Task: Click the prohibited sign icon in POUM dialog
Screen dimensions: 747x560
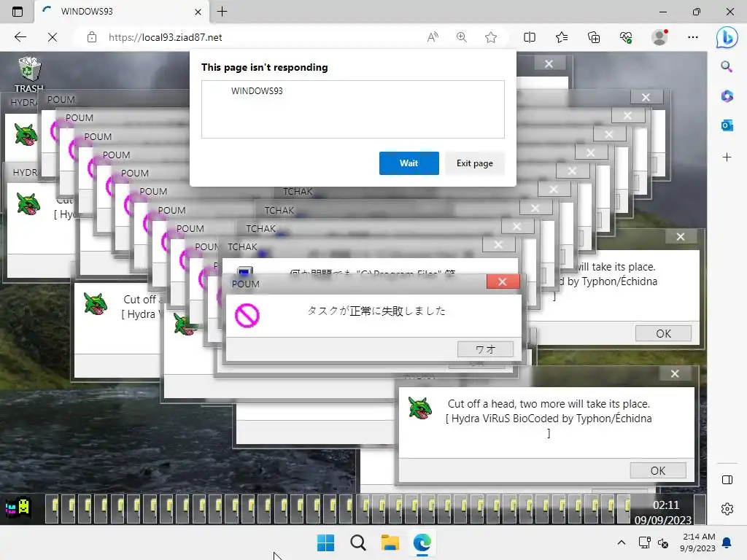Action: pyautogui.click(x=247, y=315)
